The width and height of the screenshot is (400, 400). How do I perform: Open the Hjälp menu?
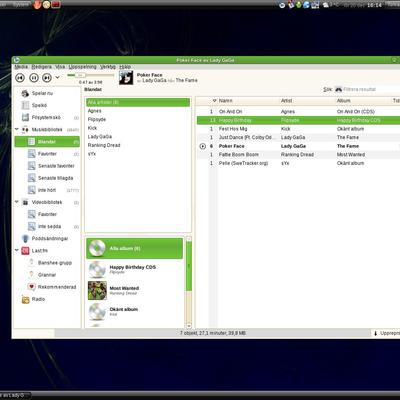(x=125, y=67)
